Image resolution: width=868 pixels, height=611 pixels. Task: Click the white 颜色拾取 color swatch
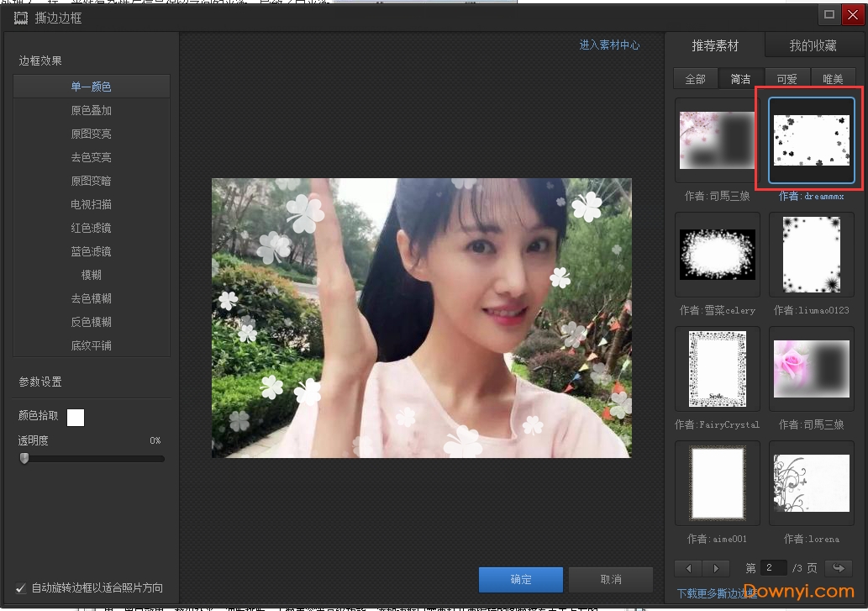(x=76, y=417)
